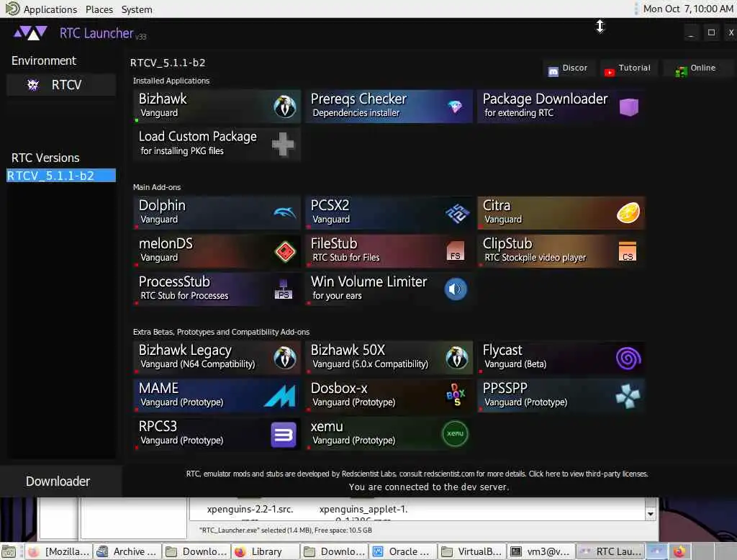Click the Bizhawk 50X bird icon

coord(457,358)
